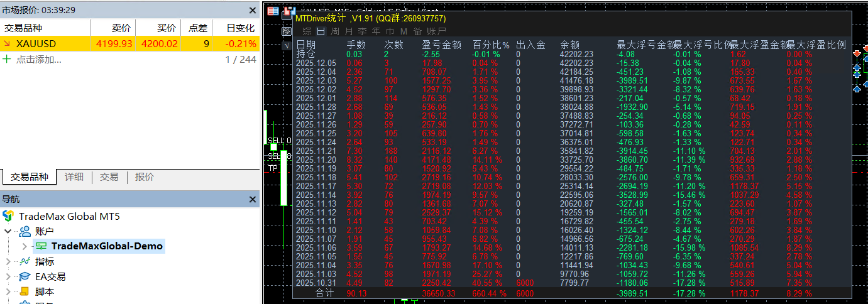The width and height of the screenshot is (868, 304).
Task: Open the 交易 tab in Market Watch
Action: click(109, 177)
